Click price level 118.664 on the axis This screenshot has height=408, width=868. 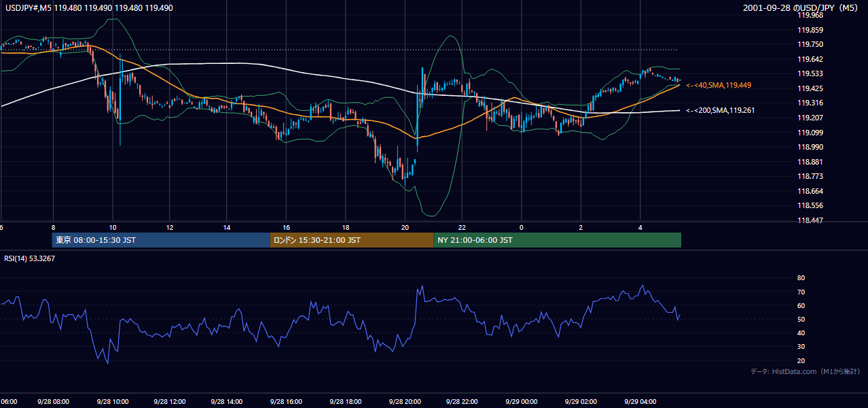[810, 191]
